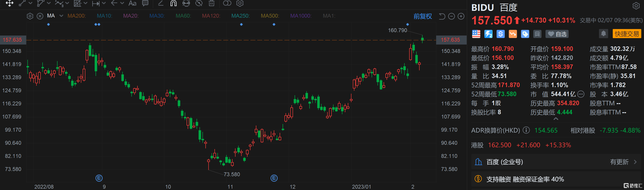
Task: Click the September earnings E marker
Action: [99, 178]
